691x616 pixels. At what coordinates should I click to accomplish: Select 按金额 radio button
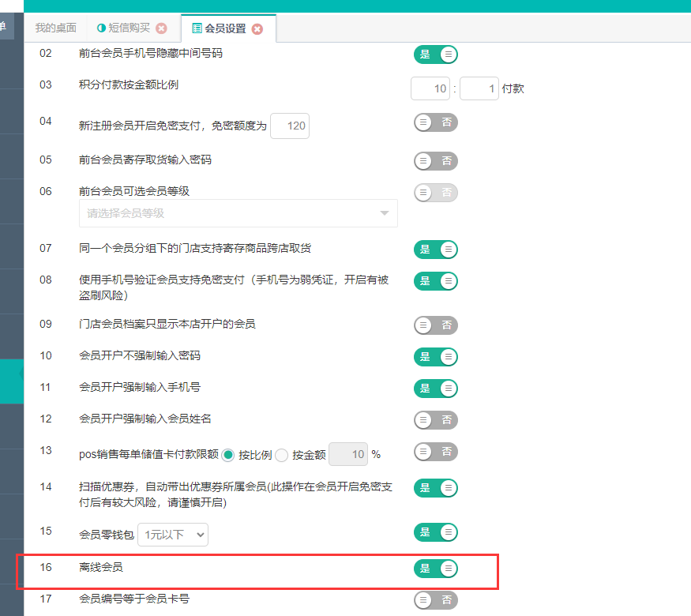[x=282, y=455]
